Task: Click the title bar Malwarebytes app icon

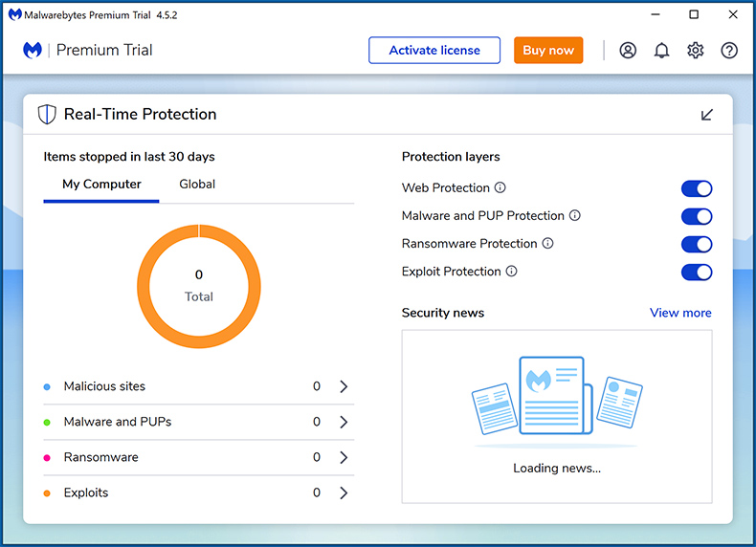Action: 15,15
